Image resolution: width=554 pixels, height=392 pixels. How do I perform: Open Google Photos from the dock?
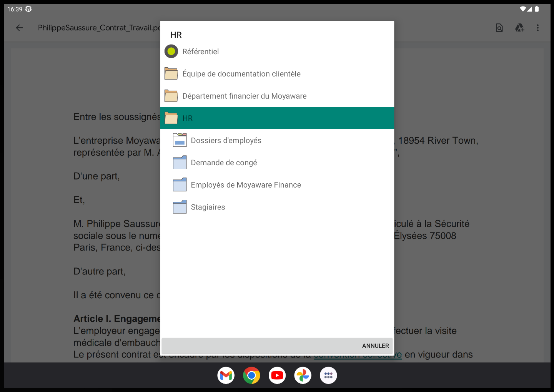coord(303,375)
